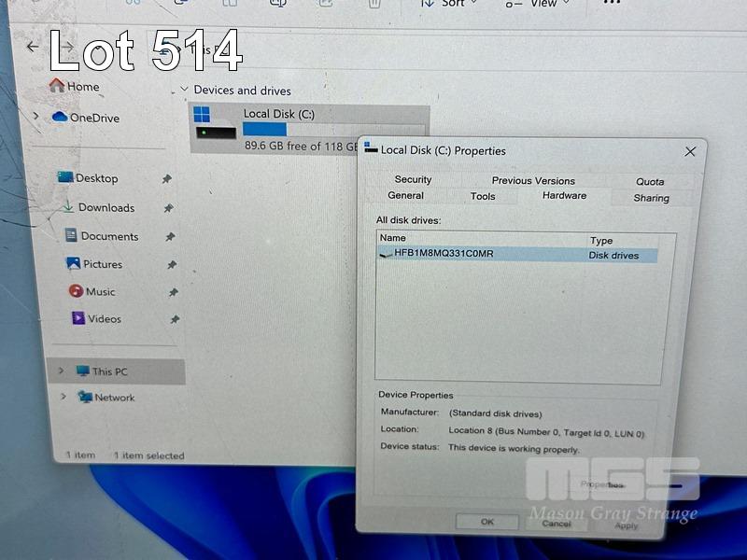Open the Music folder icon
The image size is (747, 560).
coord(76,291)
